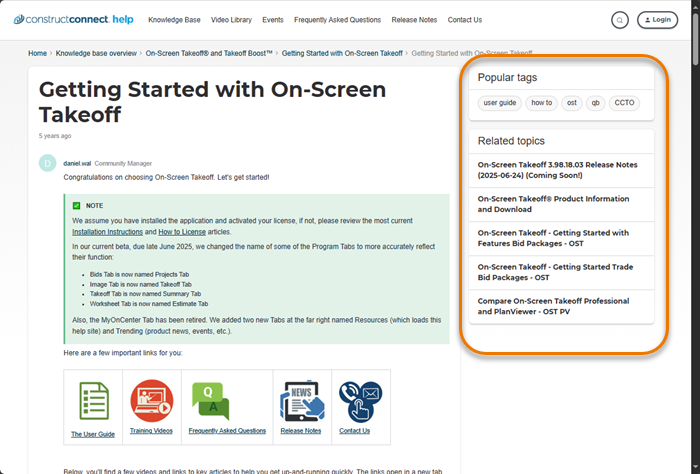The width and height of the screenshot is (700, 474).
Task: Select the 'qb' tag
Action: (596, 103)
